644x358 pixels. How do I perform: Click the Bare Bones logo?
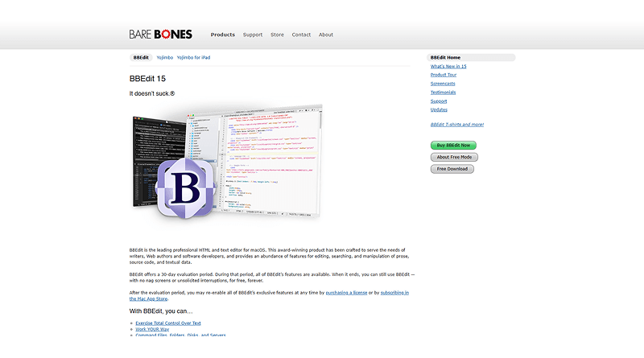pyautogui.click(x=160, y=35)
